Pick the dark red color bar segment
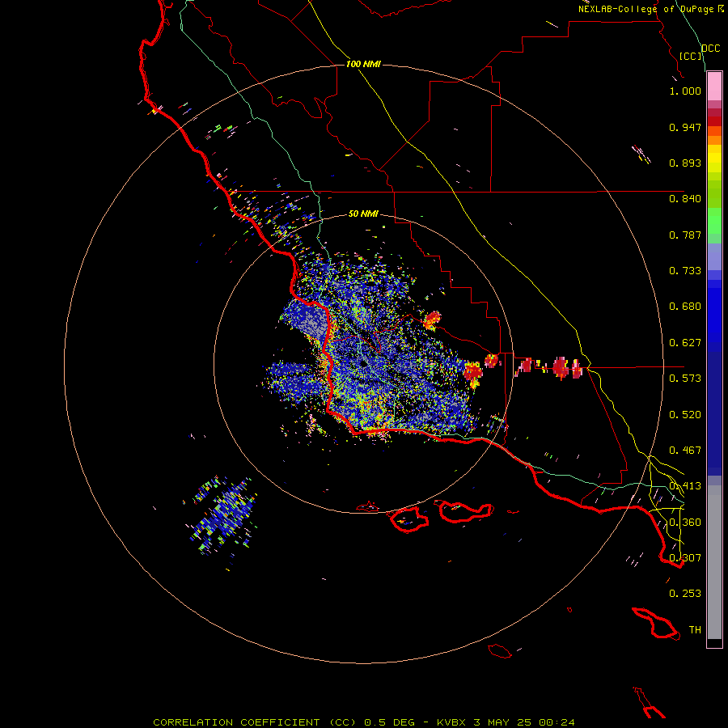The height and width of the screenshot is (728, 728). [714, 121]
